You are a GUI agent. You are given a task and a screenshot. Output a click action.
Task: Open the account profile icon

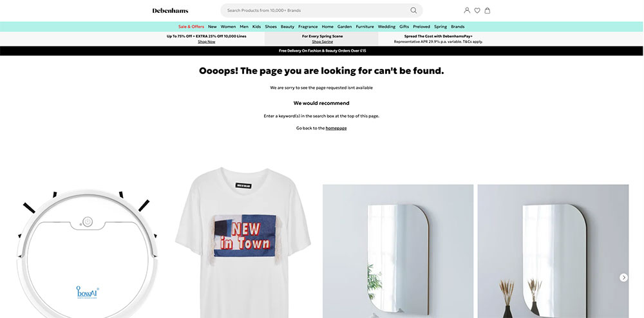click(467, 10)
